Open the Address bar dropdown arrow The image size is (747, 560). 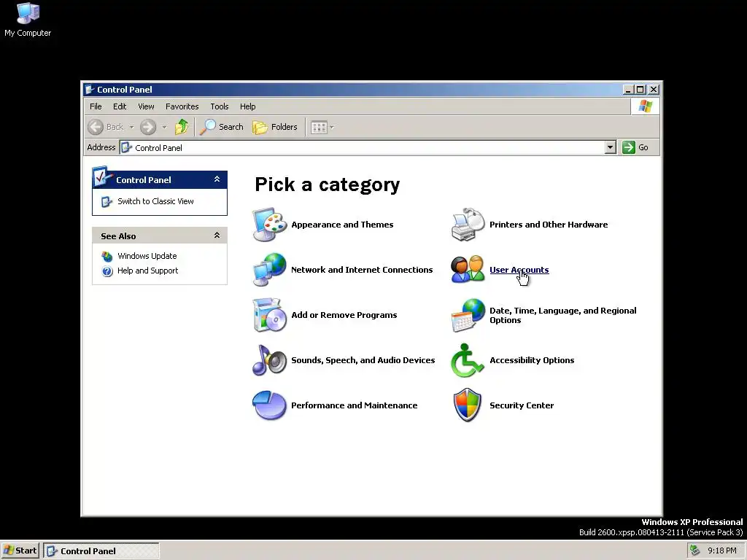(x=611, y=147)
